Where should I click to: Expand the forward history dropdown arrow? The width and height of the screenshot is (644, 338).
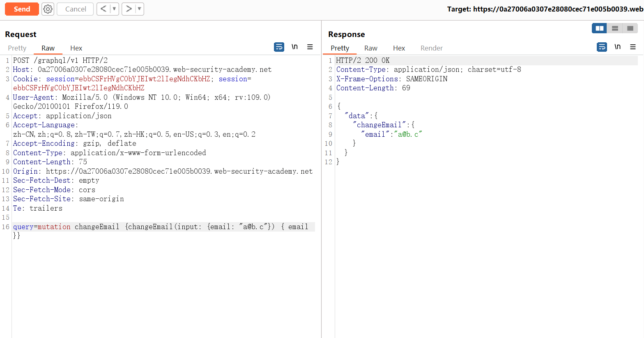click(139, 9)
